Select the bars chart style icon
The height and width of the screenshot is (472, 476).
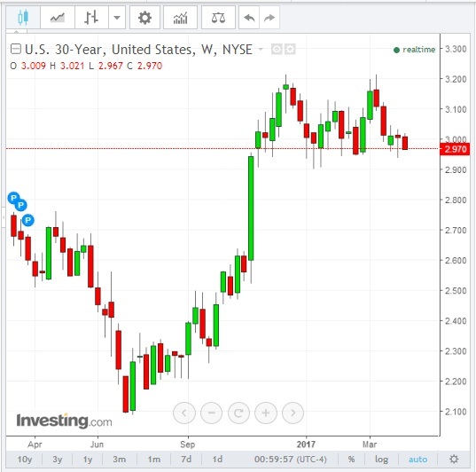coord(91,18)
